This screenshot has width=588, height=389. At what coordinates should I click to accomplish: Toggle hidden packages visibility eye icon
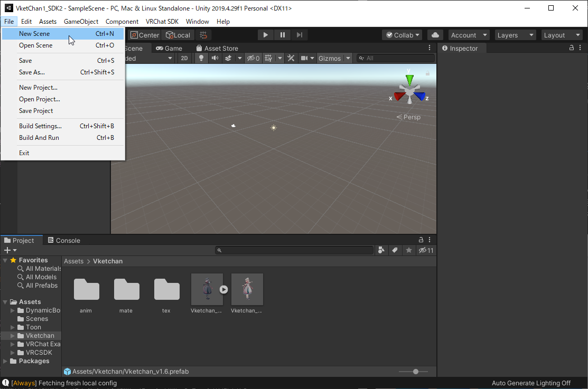click(x=426, y=250)
